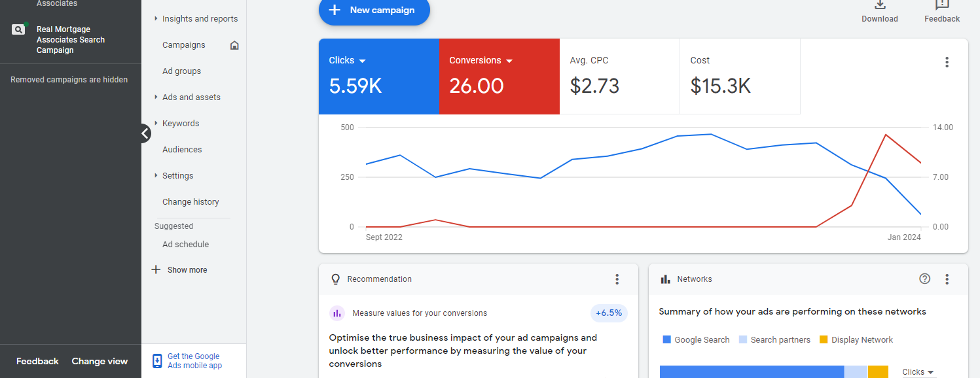This screenshot has width=980, height=378.
Task: Open Change history page
Action: point(191,202)
